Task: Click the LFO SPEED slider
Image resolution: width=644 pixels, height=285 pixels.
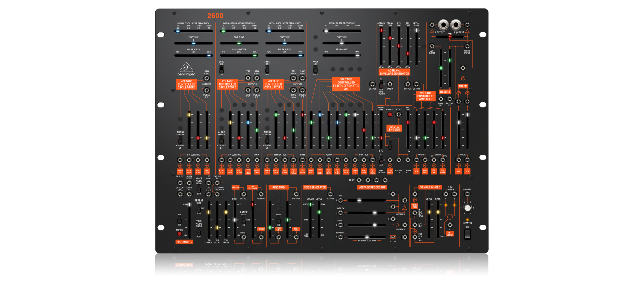Action: pos(208,220)
